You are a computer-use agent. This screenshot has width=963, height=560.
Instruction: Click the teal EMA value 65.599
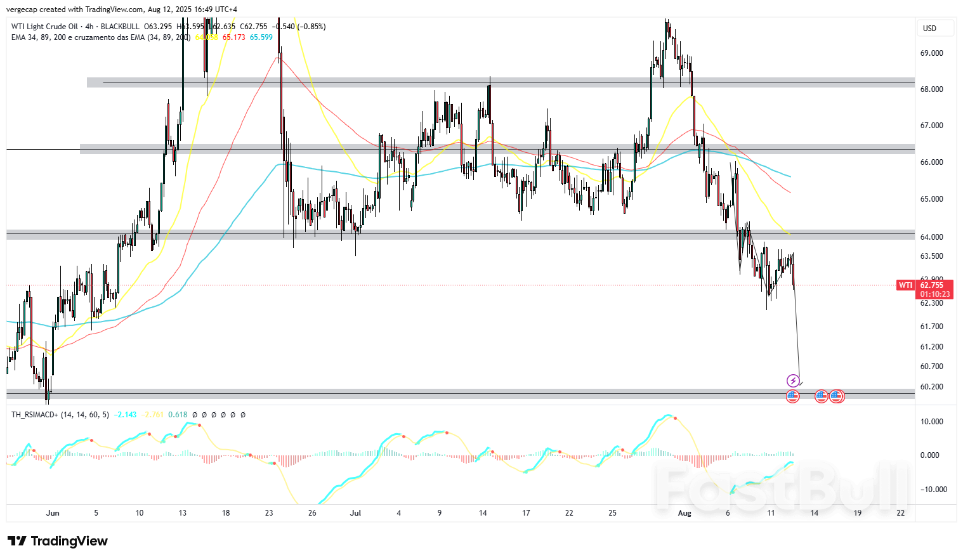pos(261,37)
